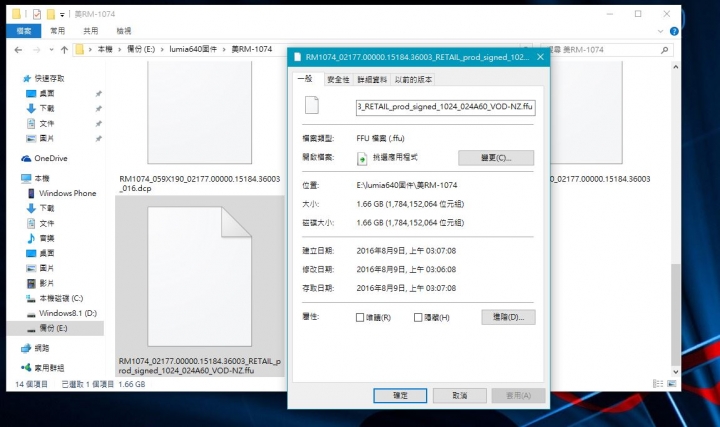
Task: Click the 變更(C)... button
Action: 496,158
